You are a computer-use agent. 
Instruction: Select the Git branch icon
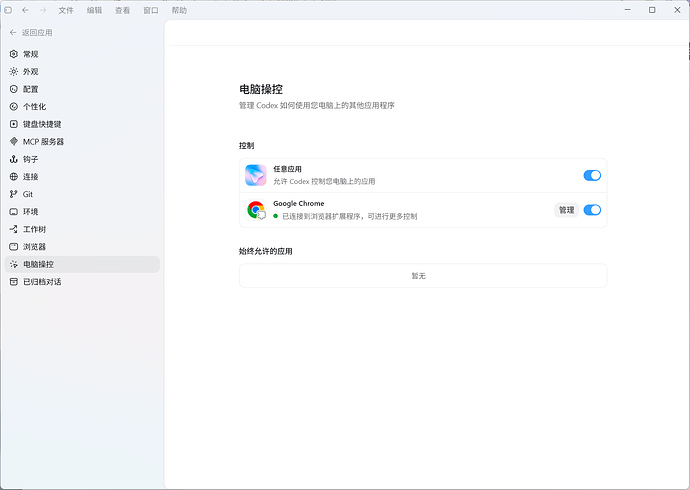coord(14,194)
